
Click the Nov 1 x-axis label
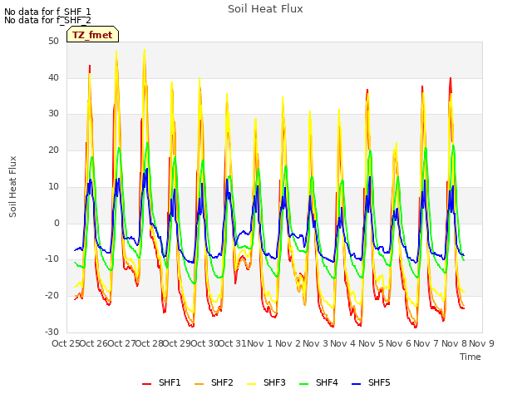coord(259,343)
